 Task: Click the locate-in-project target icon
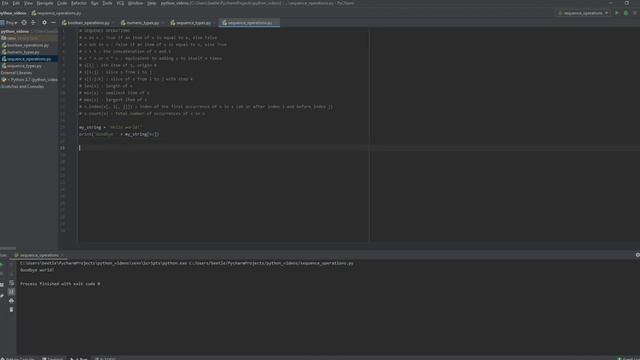(24, 23)
